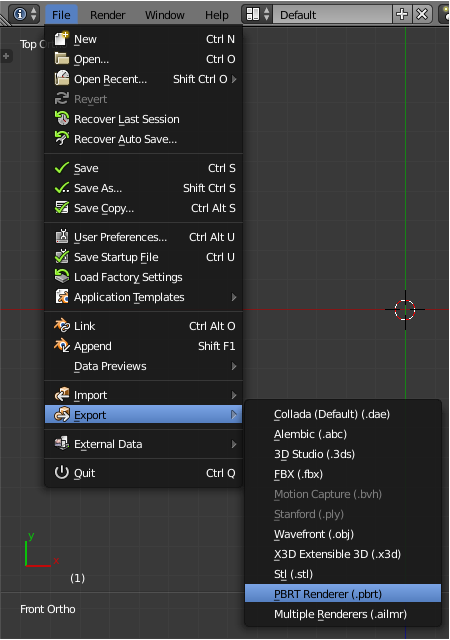This screenshot has width=450, height=640.
Task: Export as Multiple Renderers (.ailmr)
Action: coord(343,614)
